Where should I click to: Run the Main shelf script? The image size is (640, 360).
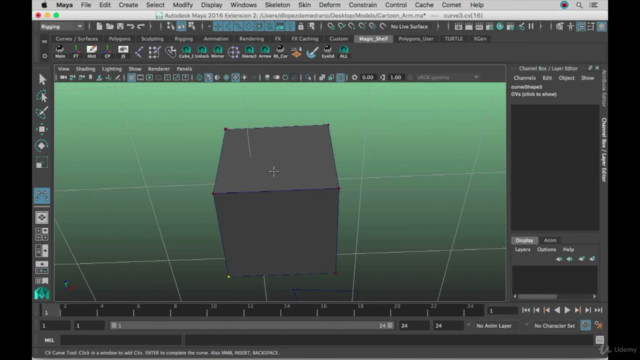coord(60,52)
